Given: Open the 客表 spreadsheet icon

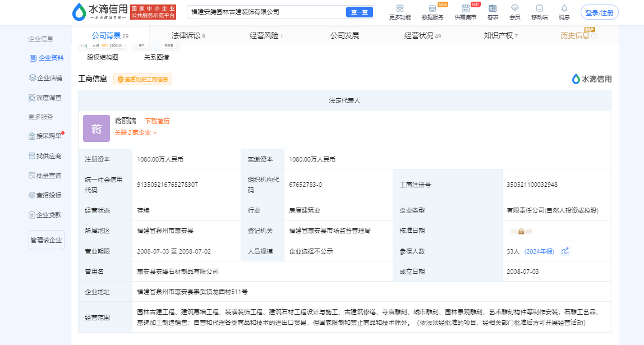Looking at the screenshot, I should 493,8.
